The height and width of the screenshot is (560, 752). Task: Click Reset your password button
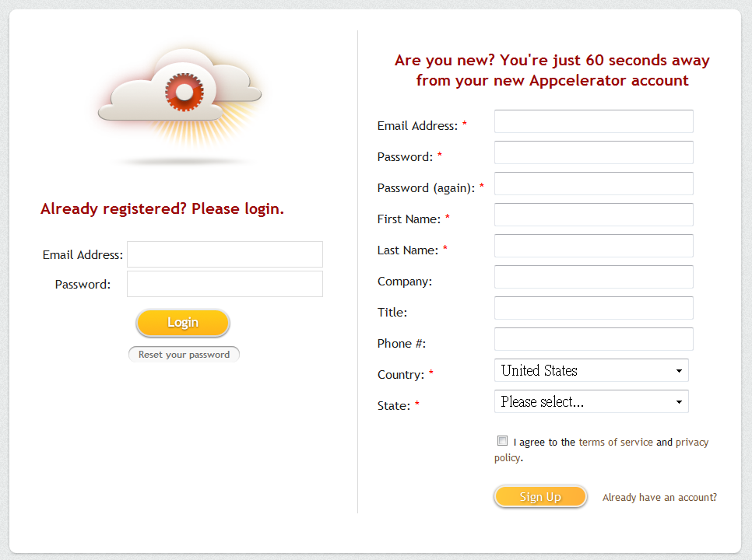(x=184, y=355)
